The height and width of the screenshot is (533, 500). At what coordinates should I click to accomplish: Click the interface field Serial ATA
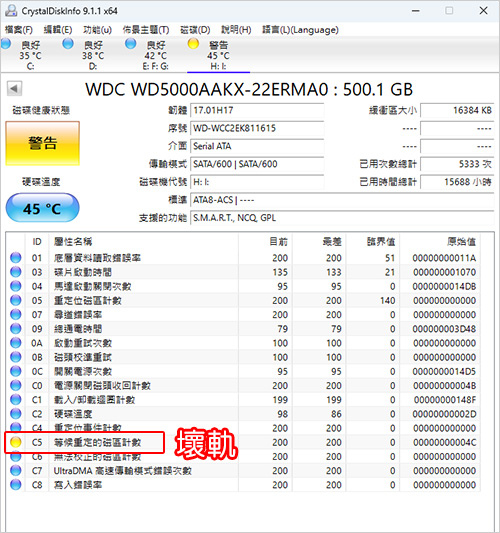[x=257, y=146]
